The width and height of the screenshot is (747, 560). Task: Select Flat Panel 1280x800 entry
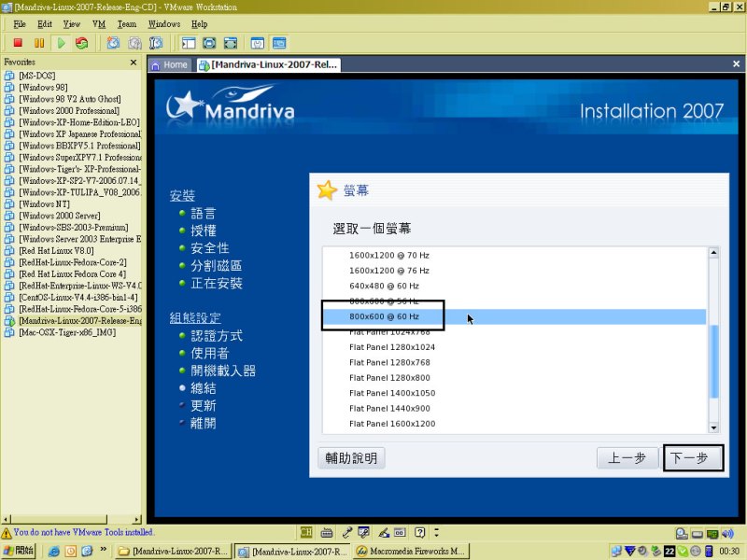514,378
